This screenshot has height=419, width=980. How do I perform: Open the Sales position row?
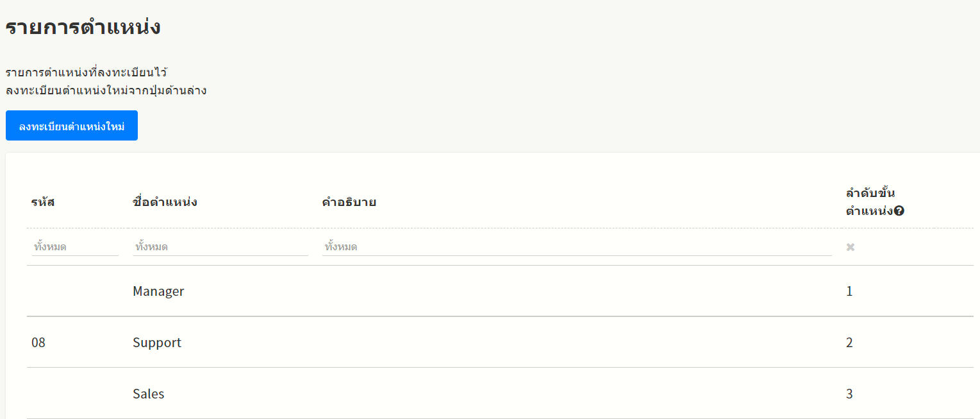pyautogui.click(x=148, y=394)
